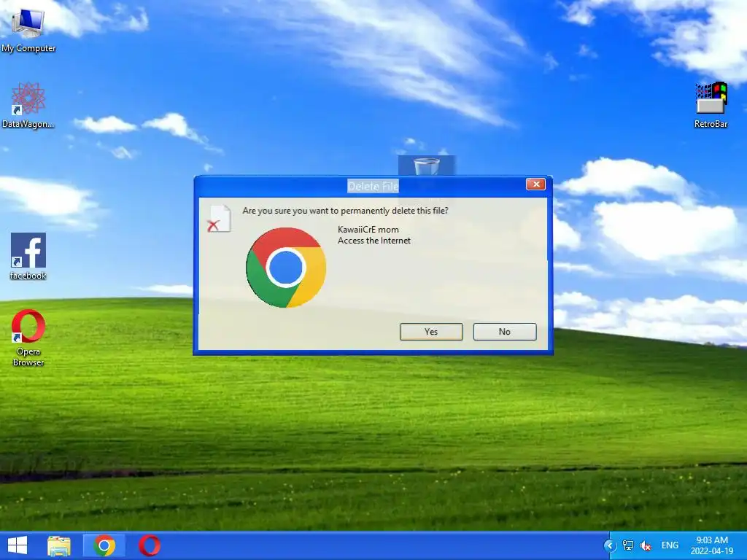Open the clock showing 9:03 AM
Image resolution: width=747 pixels, height=560 pixels.
pyautogui.click(x=712, y=545)
